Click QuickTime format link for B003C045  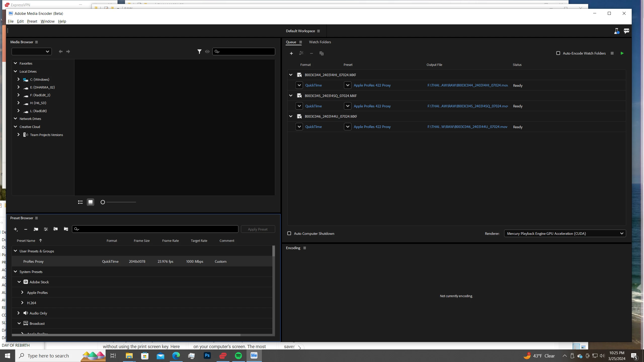click(x=313, y=106)
